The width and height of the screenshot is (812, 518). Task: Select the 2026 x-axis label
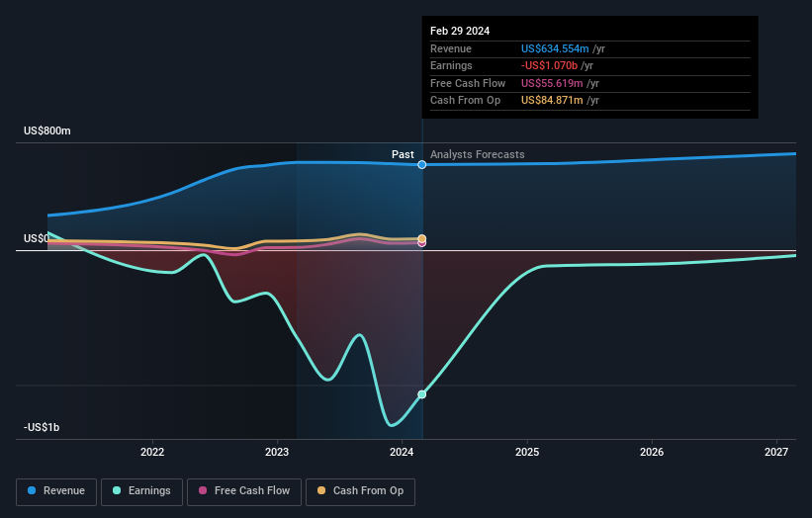[x=652, y=452]
